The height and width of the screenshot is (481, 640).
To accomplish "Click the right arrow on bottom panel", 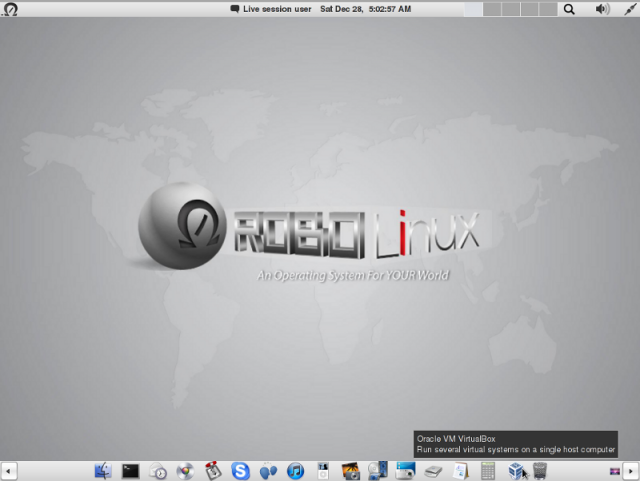I will (631, 472).
